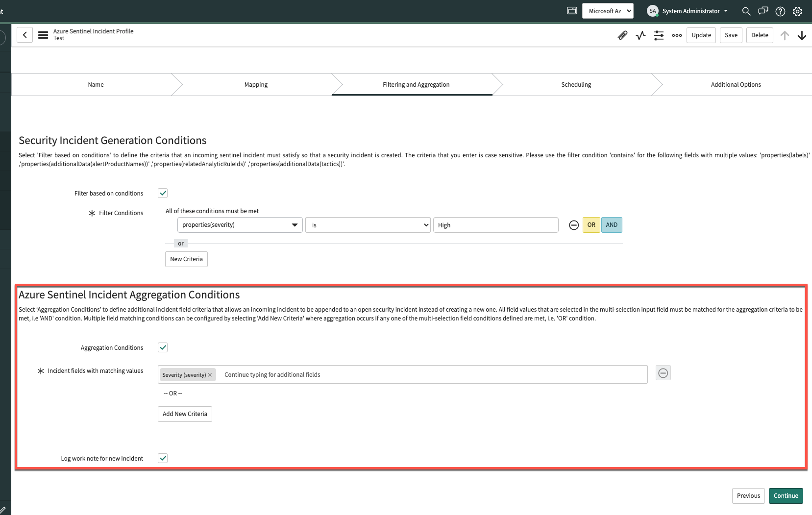Click the SA user avatar
812x515 pixels.
pos(652,11)
